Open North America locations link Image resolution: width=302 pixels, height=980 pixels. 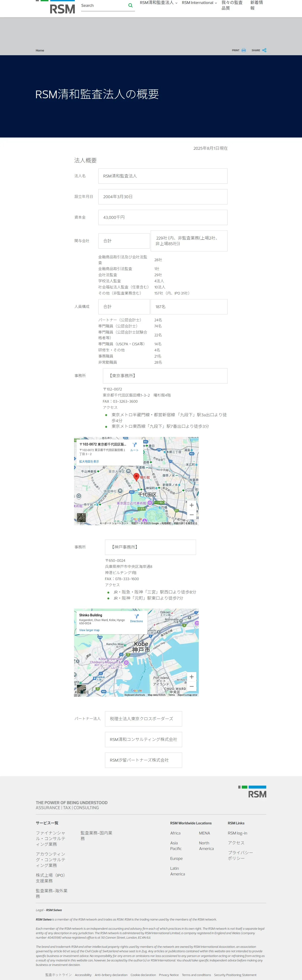tap(207, 846)
